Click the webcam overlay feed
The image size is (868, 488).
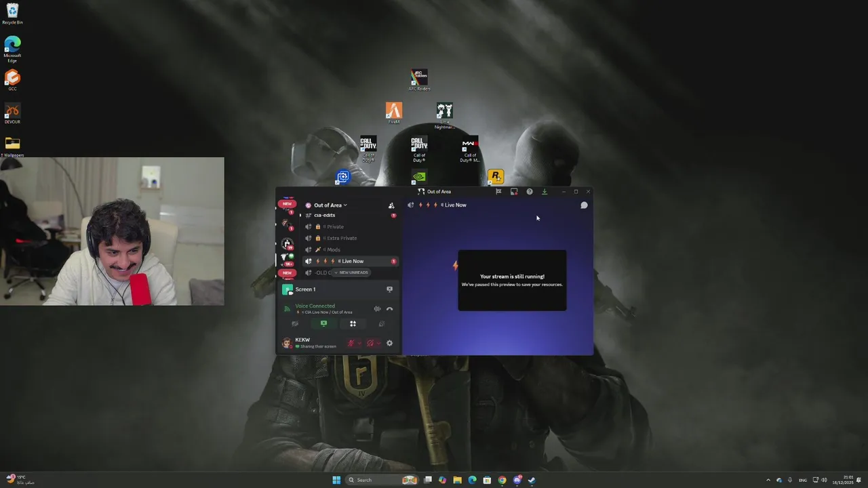pos(112,231)
